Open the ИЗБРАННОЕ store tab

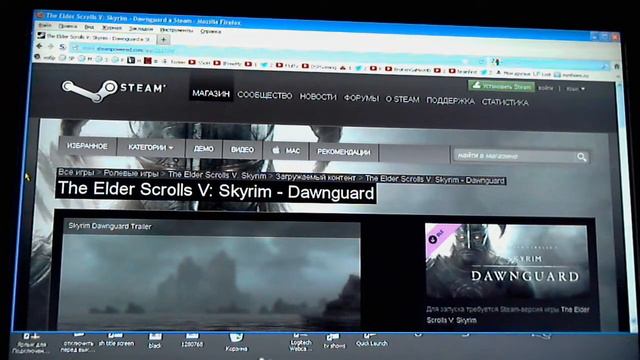[87, 146]
